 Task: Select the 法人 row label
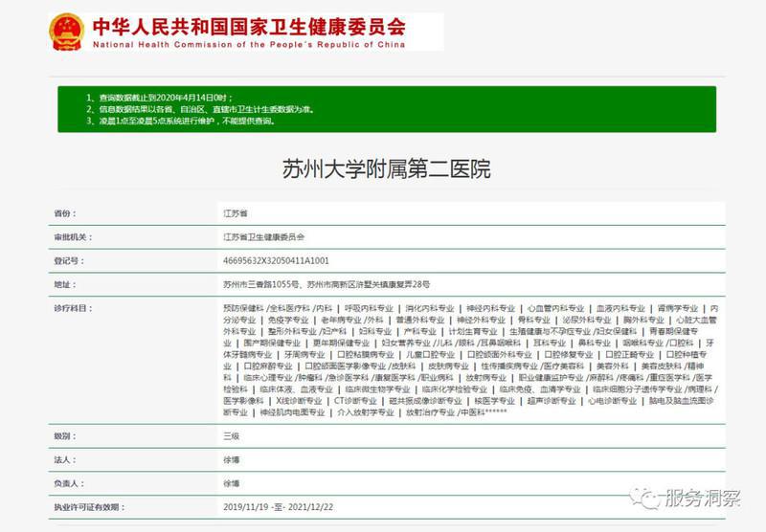64,459
